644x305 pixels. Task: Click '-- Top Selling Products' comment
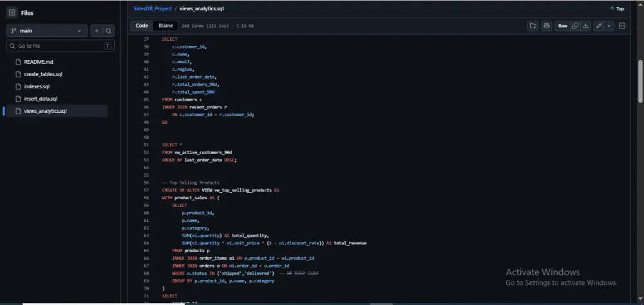191,182
